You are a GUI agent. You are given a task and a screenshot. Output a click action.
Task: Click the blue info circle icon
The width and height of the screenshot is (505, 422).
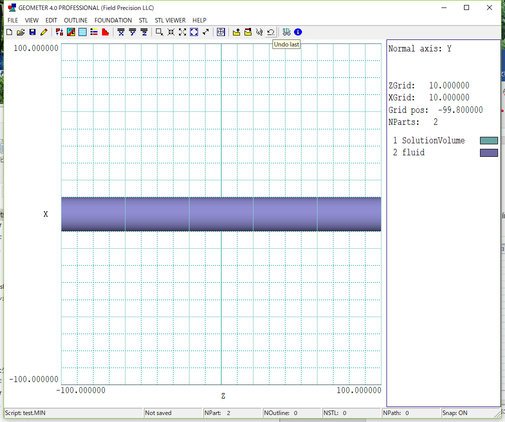tap(298, 32)
